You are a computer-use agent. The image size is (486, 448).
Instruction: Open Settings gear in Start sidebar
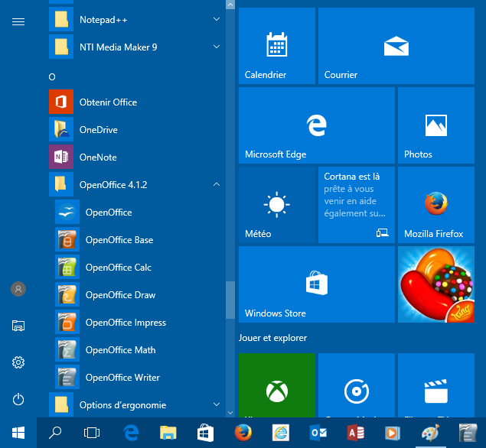tap(18, 362)
